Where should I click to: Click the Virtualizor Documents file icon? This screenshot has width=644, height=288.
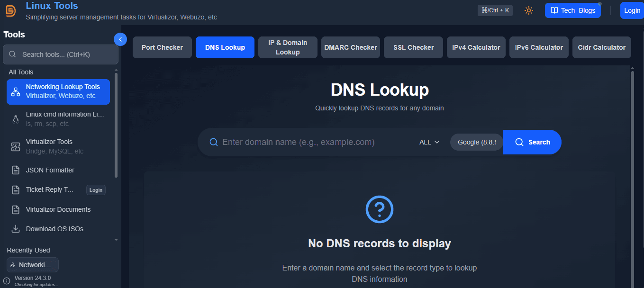click(16, 209)
